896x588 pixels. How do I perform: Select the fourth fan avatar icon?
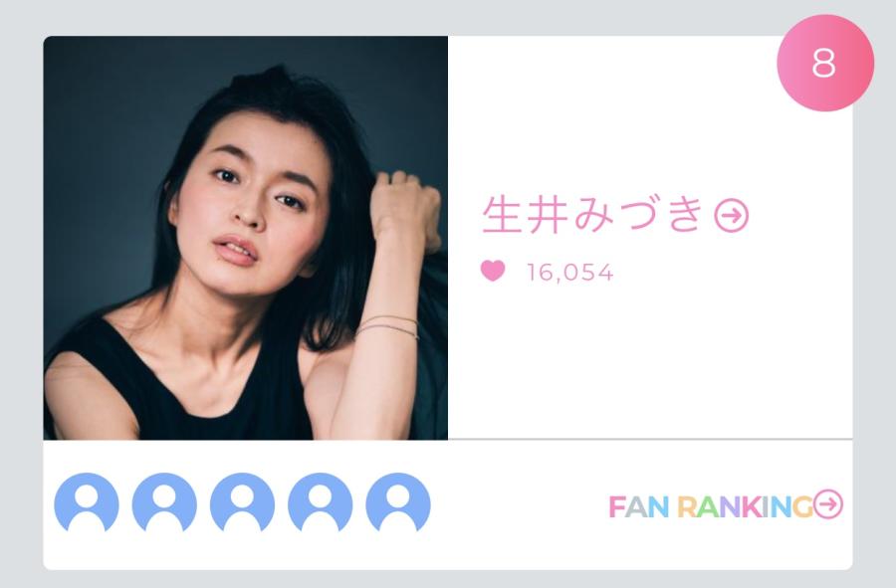coord(320,502)
